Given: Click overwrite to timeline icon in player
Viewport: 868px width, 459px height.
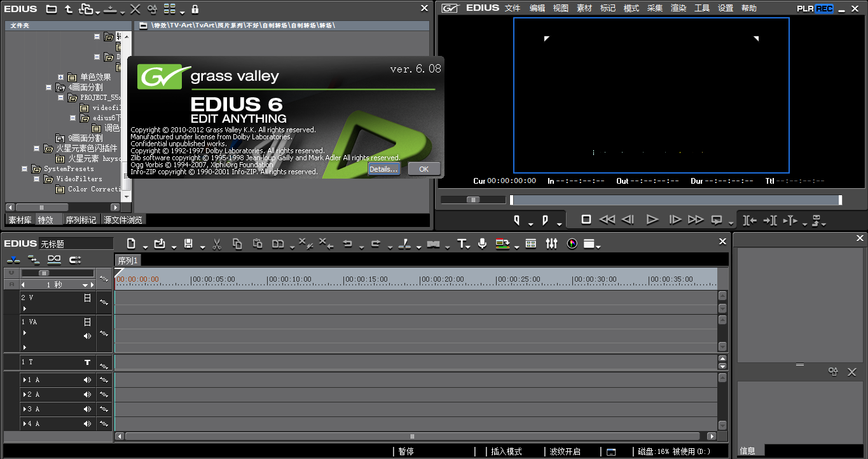Looking at the screenshot, I should [x=769, y=220].
